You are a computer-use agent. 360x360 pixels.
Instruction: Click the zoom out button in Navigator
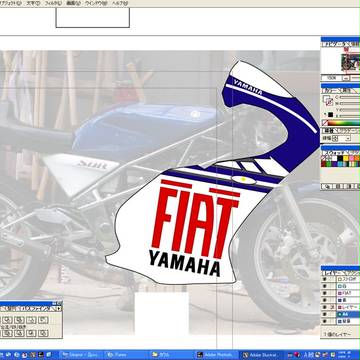[x=347, y=78]
